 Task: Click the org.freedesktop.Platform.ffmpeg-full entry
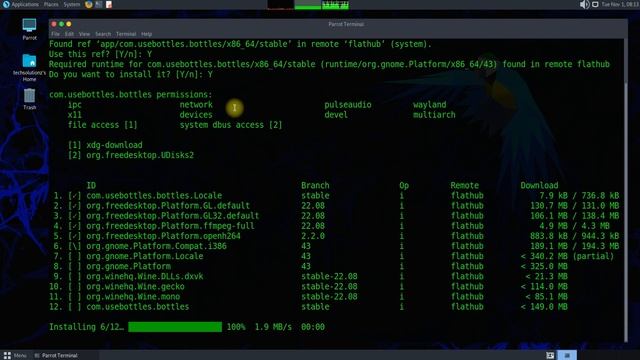[170, 226]
